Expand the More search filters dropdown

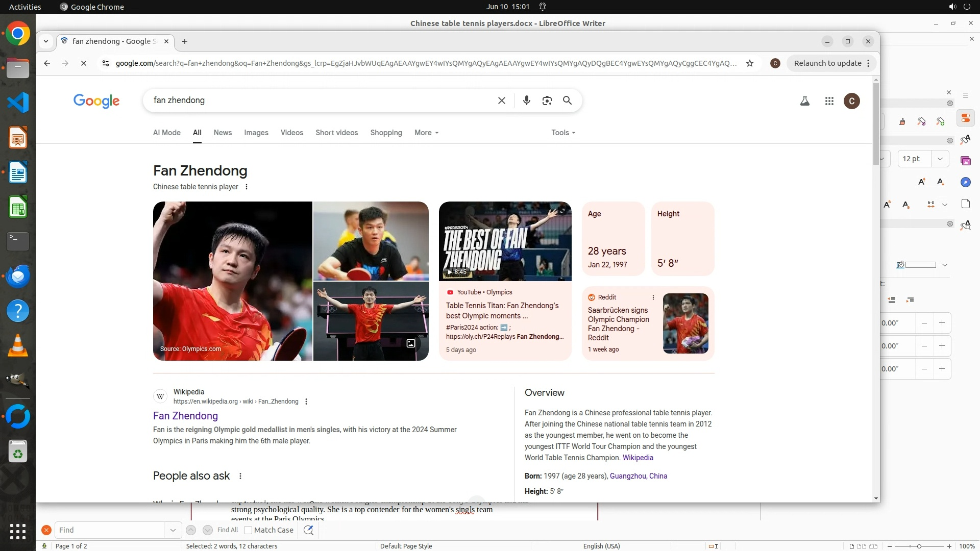tap(426, 133)
